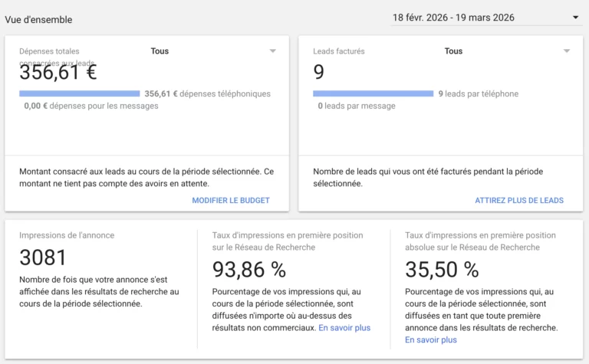The image size is (589, 364).
Task: Open the date range dropdown arrow
Action: [x=575, y=18]
